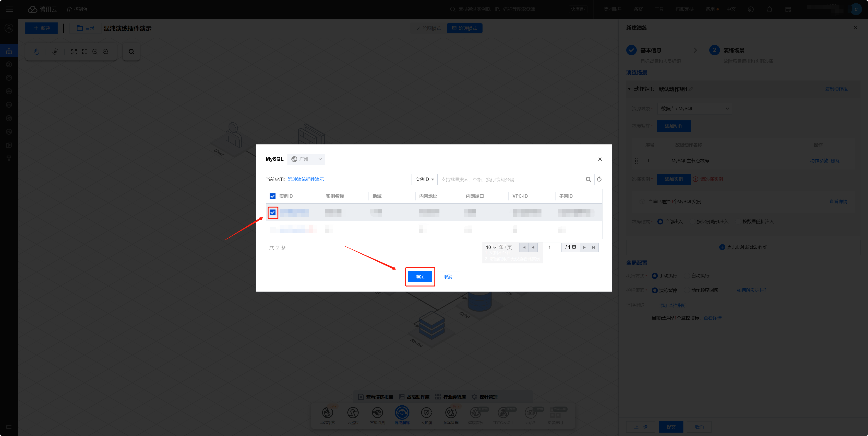Click 点击此处新建动作组 link
The height and width of the screenshot is (436, 868).
pyautogui.click(x=743, y=247)
